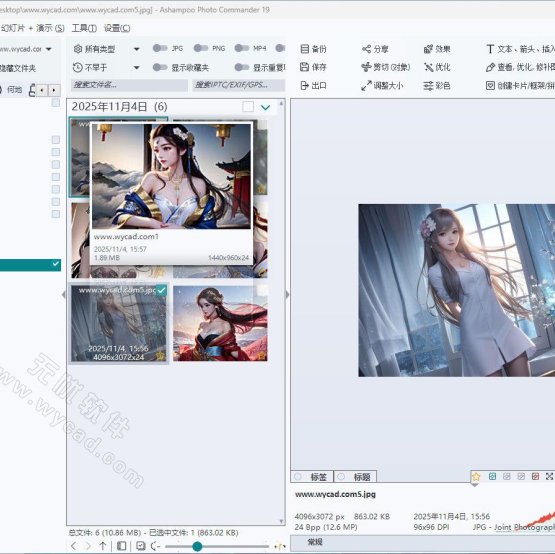Click the T text and arrows tool icon
This screenshot has height=554, width=555.
[490, 49]
